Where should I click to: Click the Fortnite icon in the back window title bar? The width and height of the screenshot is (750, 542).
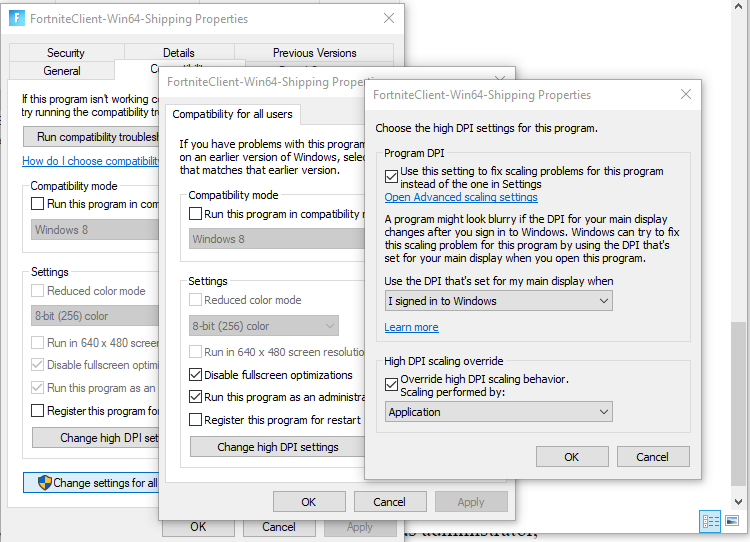click(17, 18)
